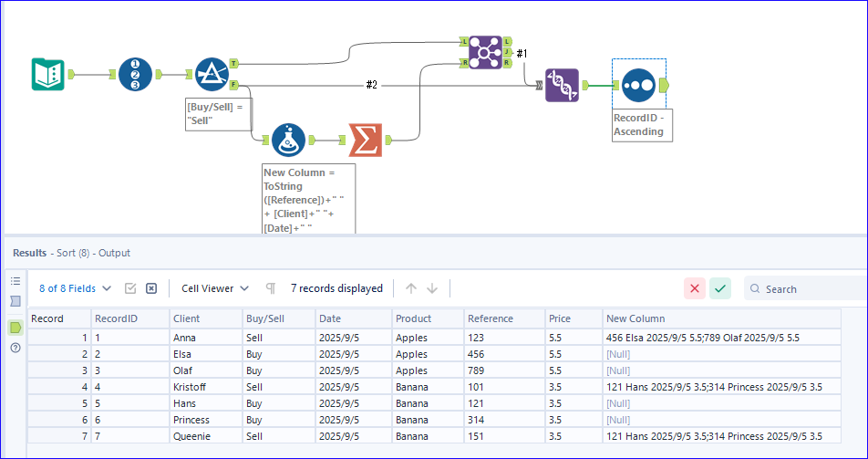Select the Input Data tool on canvas
868x459 pixels.
tap(48, 74)
